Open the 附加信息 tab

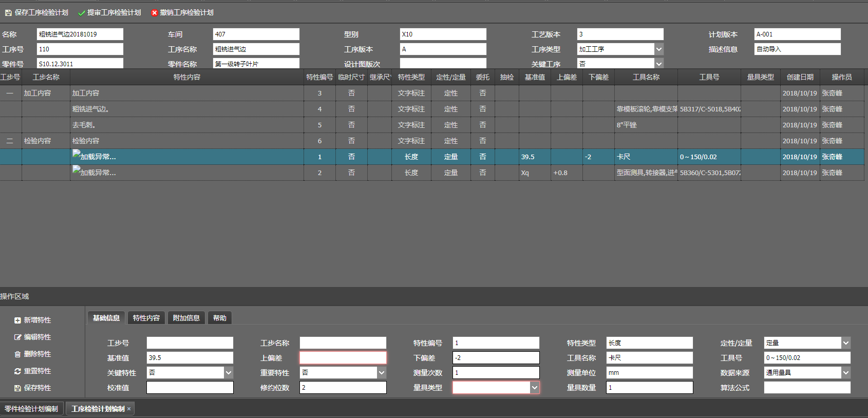tap(186, 318)
